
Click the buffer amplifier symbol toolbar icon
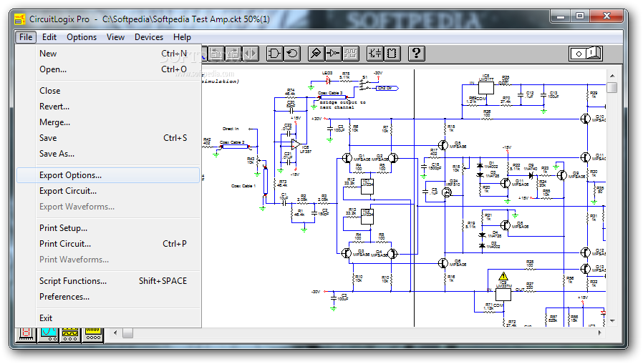click(x=333, y=54)
